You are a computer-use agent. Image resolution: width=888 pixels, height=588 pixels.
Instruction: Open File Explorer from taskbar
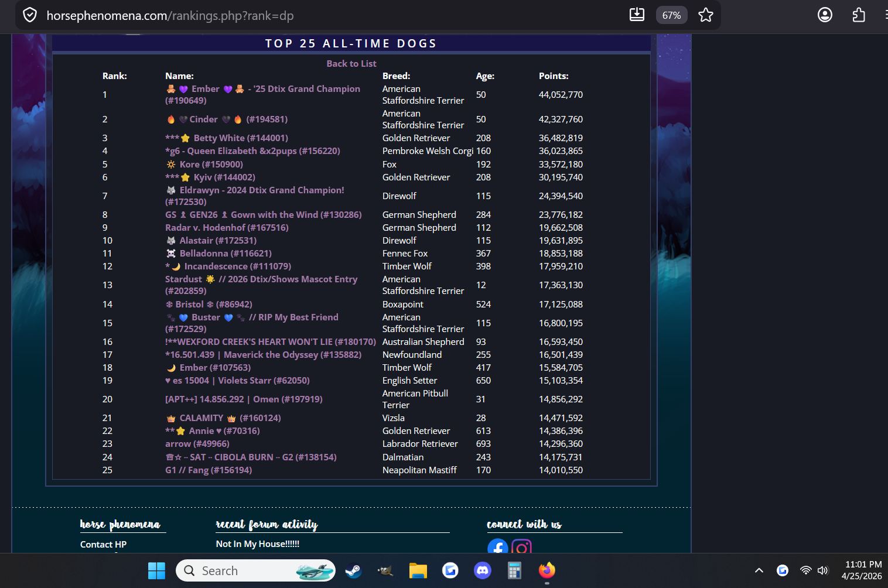[418, 570]
